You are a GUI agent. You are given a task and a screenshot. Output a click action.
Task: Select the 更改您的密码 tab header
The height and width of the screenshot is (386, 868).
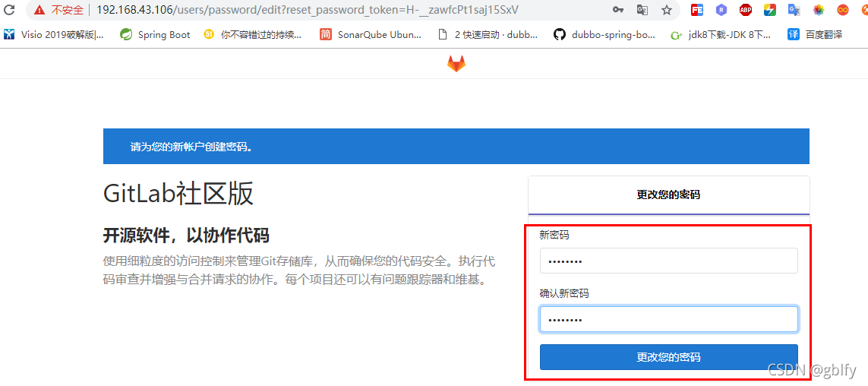[x=669, y=195]
